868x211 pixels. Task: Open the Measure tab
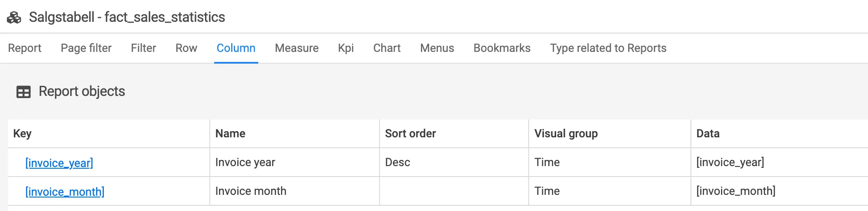coord(297,48)
